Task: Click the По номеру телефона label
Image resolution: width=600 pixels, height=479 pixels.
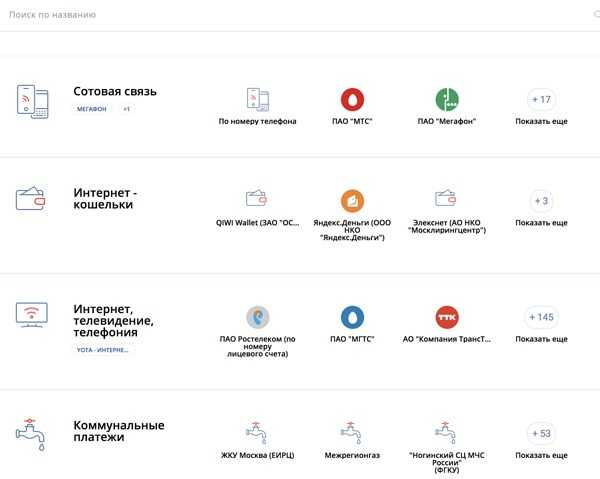Action: pyautogui.click(x=258, y=121)
